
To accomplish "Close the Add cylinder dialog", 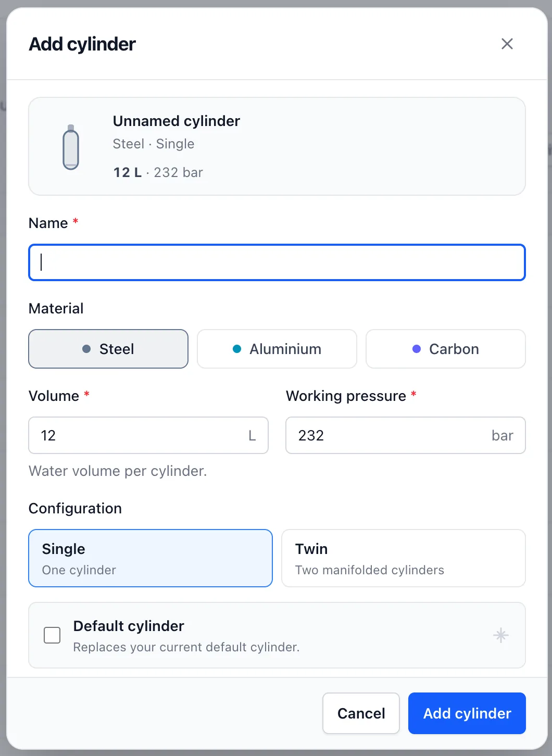I will click(507, 44).
